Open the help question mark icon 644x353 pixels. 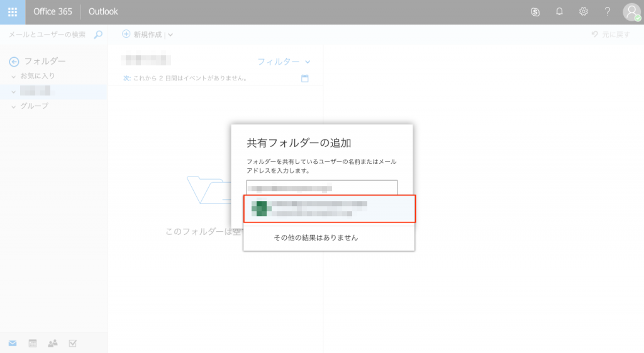click(607, 12)
